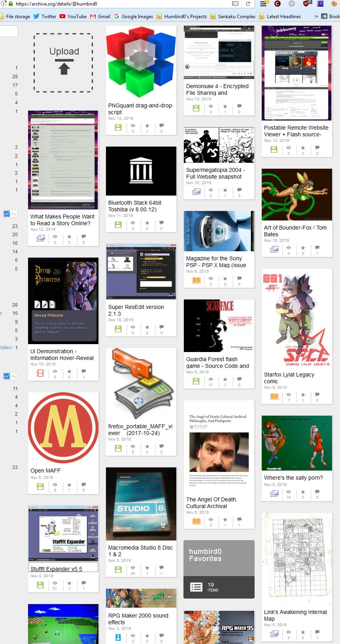Reload the page with the refresh icon
The image size is (340, 644).
pos(248,4)
